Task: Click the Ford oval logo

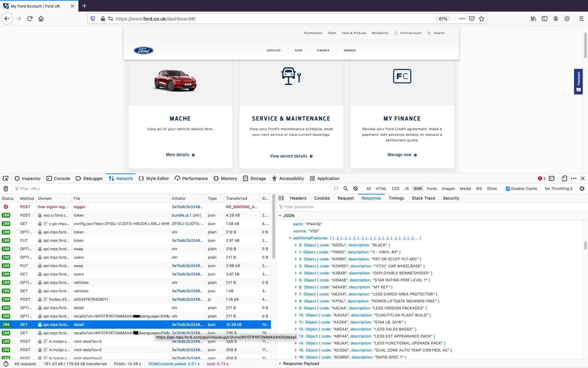Action: (143, 50)
